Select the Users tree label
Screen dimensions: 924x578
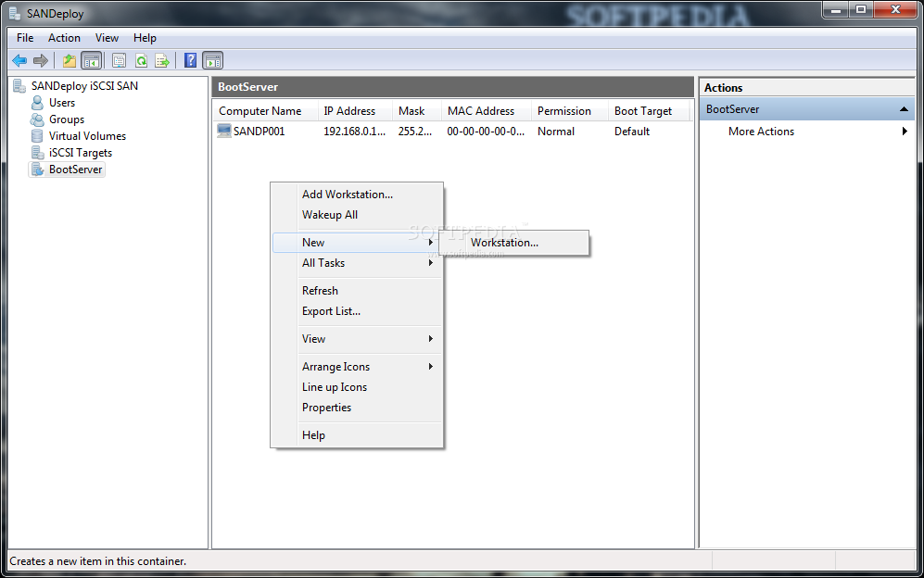click(x=62, y=103)
